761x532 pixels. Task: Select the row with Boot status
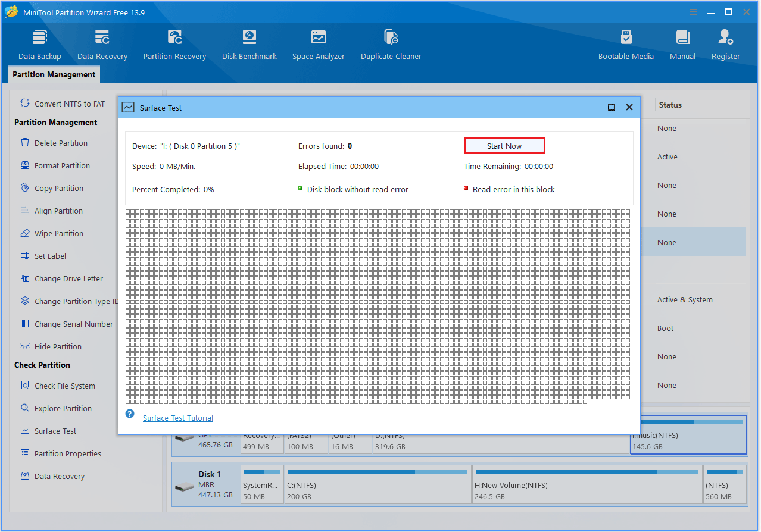pyautogui.click(x=694, y=328)
